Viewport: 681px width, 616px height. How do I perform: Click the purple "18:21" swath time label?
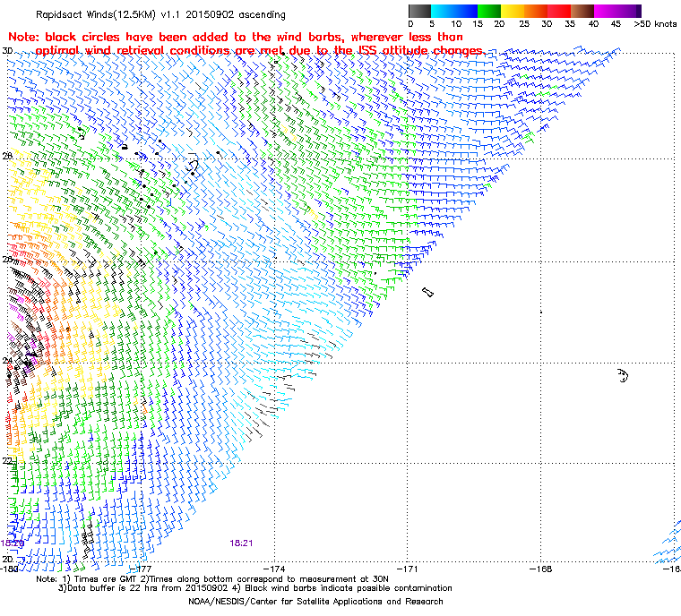click(x=241, y=543)
